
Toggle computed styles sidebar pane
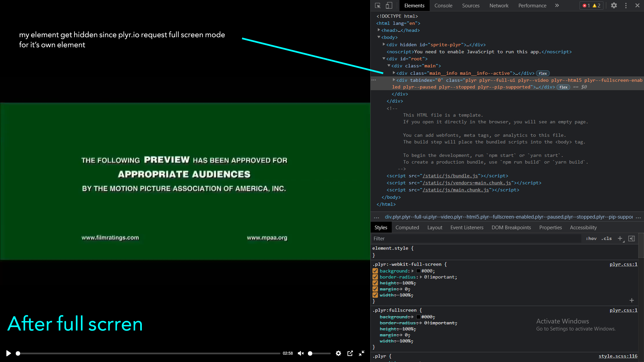[632, 239]
